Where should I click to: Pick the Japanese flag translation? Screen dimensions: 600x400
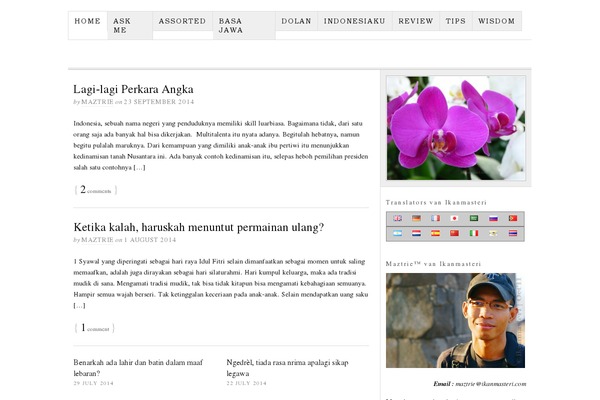[454, 218]
